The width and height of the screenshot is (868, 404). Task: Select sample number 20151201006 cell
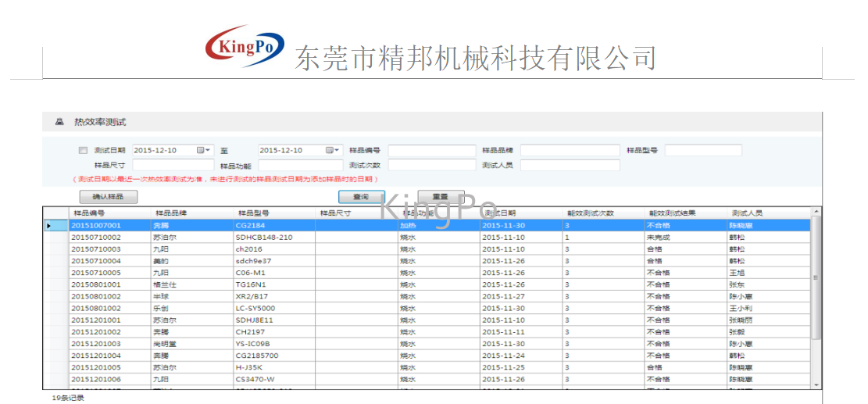coord(109,379)
